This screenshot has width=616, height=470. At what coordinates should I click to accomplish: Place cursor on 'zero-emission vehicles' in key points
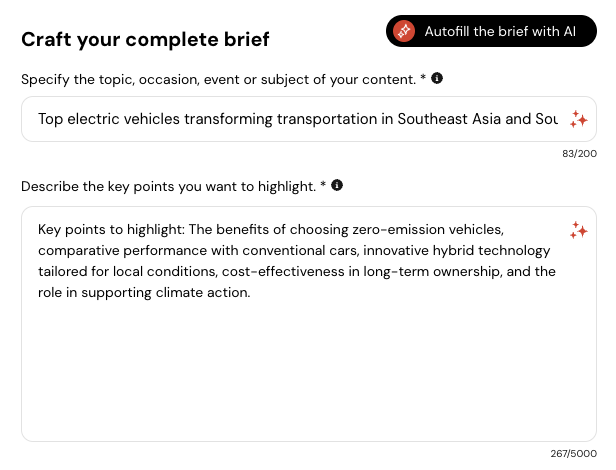(x=428, y=229)
